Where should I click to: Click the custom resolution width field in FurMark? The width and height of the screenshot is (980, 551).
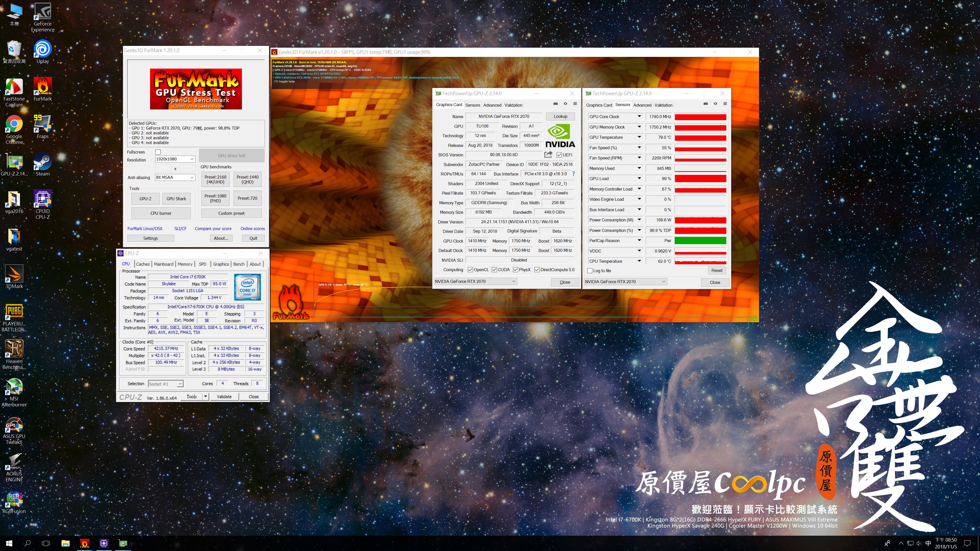(x=163, y=168)
